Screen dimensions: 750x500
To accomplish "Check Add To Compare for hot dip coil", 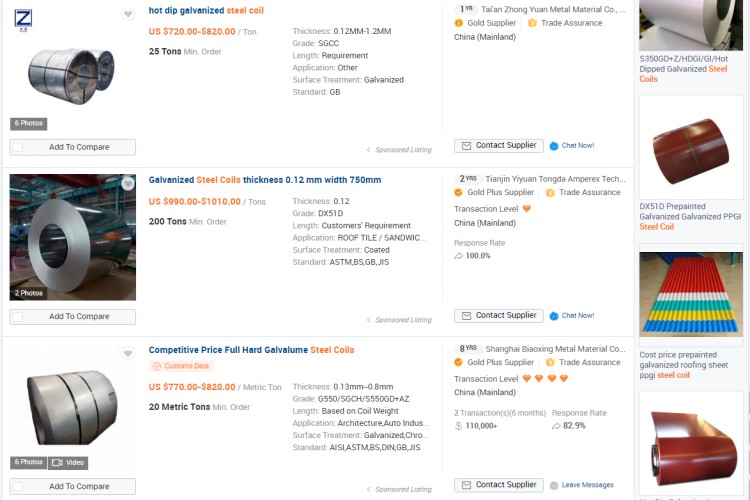I will 18,147.
